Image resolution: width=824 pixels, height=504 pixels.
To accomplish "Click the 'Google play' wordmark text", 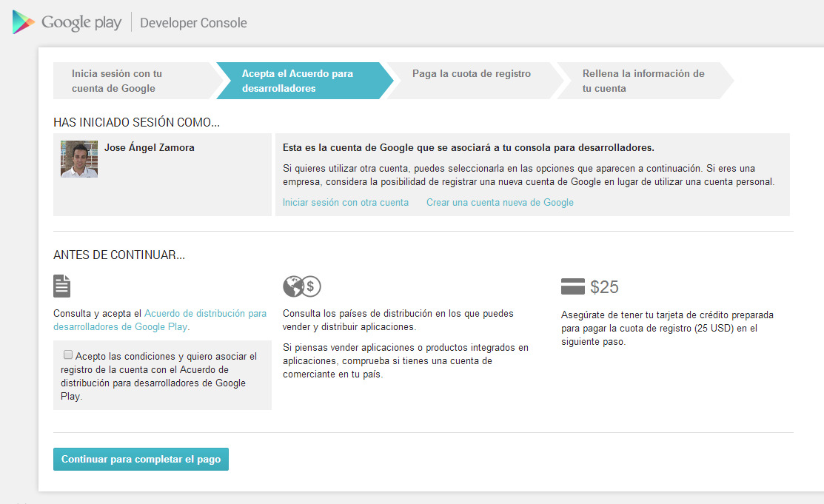I will [81, 23].
